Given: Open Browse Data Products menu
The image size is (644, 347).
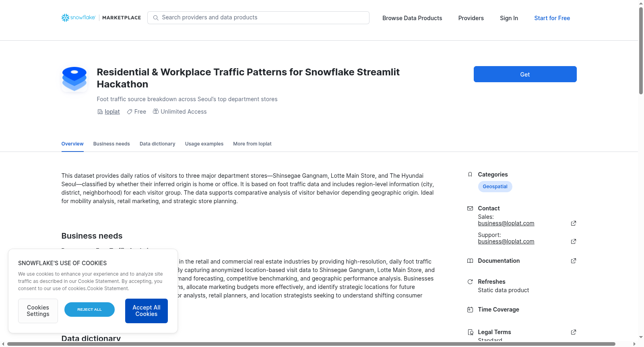Looking at the screenshot, I should 412,18.
